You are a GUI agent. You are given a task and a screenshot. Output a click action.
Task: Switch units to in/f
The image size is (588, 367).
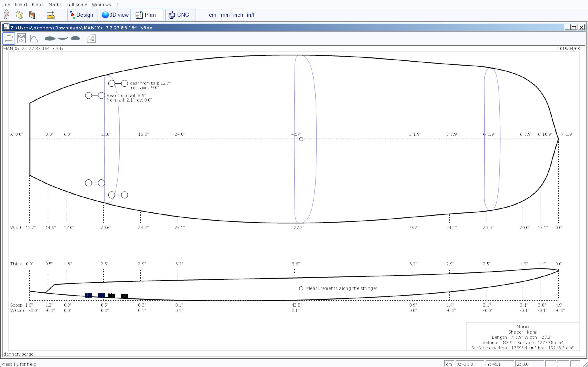point(251,15)
